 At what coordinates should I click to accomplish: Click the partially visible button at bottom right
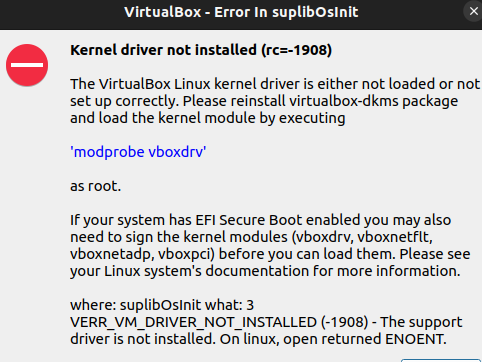tap(441, 360)
